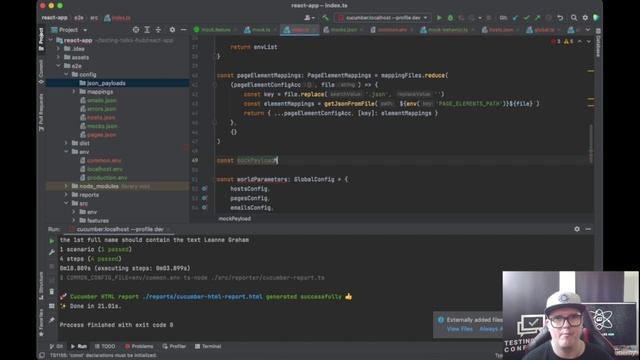Image resolution: width=640 pixels, height=360 pixels.
Task: Pin the Run tab
Action: tap(51, 320)
